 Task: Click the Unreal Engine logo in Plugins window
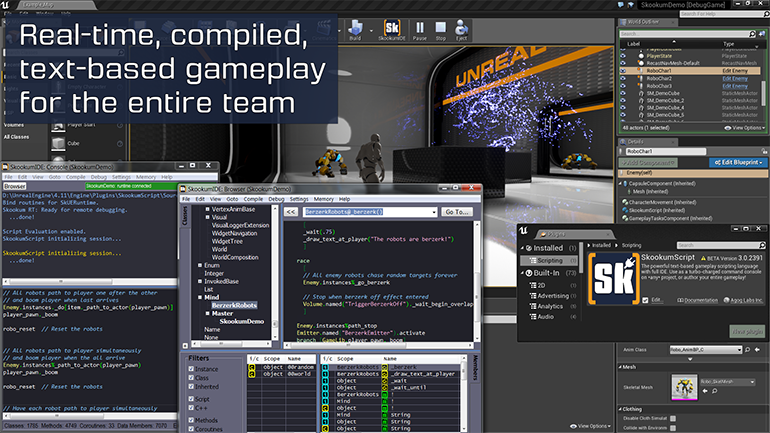[523, 231]
